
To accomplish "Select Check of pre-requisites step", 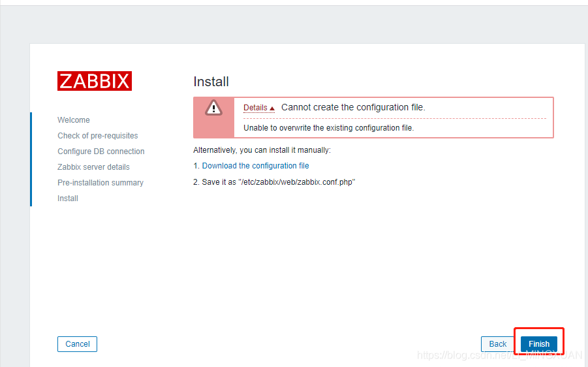I will (x=97, y=136).
